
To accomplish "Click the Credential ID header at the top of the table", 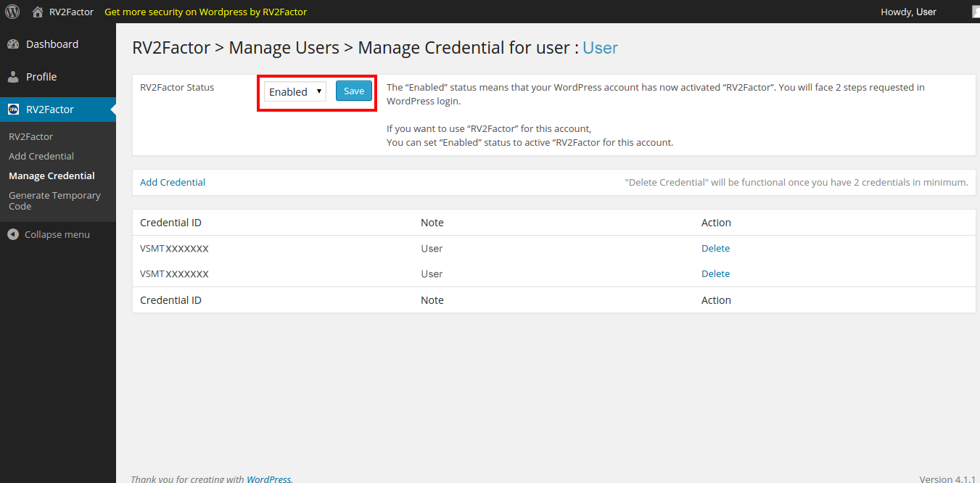I will coord(170,223).
